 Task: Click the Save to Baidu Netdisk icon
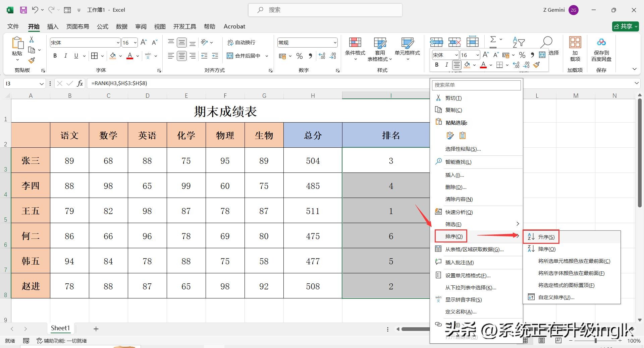tap(601, 43)
